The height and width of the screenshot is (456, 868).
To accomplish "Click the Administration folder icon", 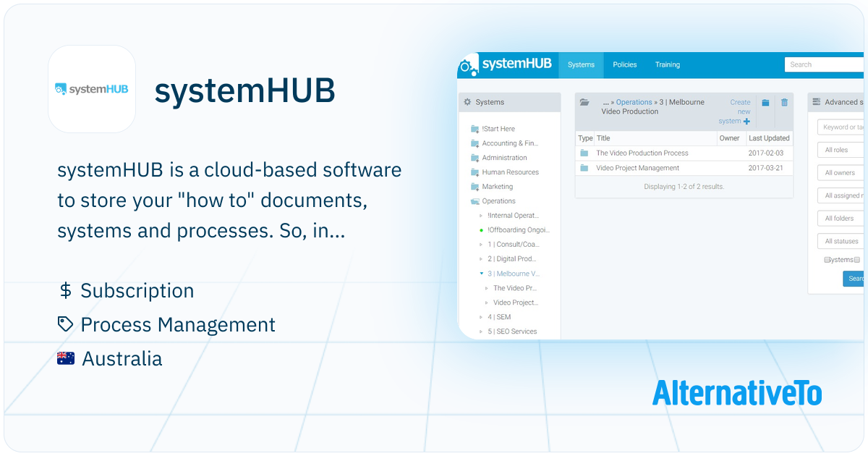I will 475,158.
